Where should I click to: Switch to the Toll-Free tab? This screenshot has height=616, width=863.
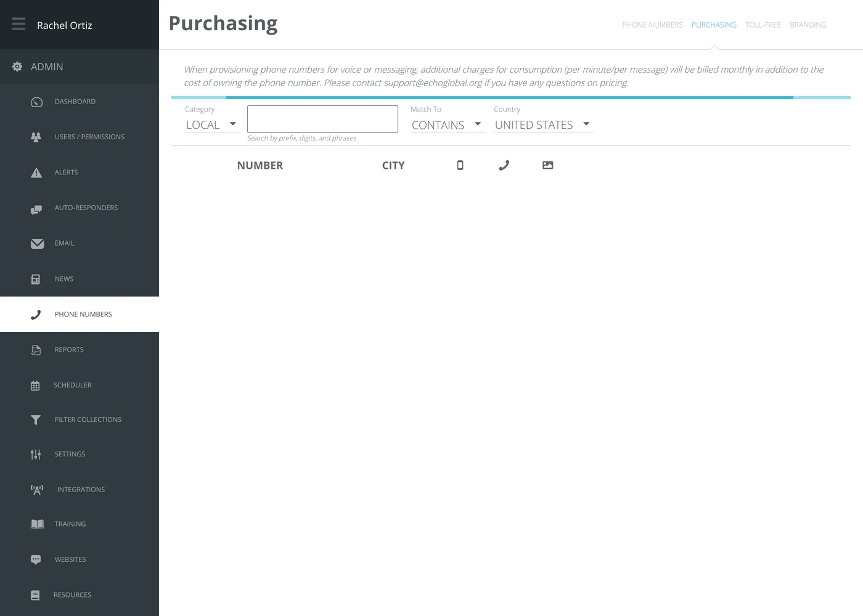(x=763, y=25)
